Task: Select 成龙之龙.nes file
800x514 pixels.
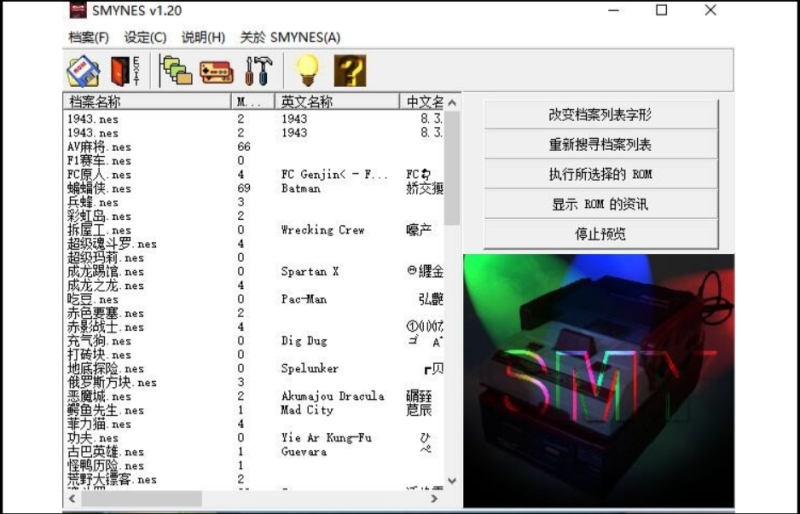Action: [106, 285]
